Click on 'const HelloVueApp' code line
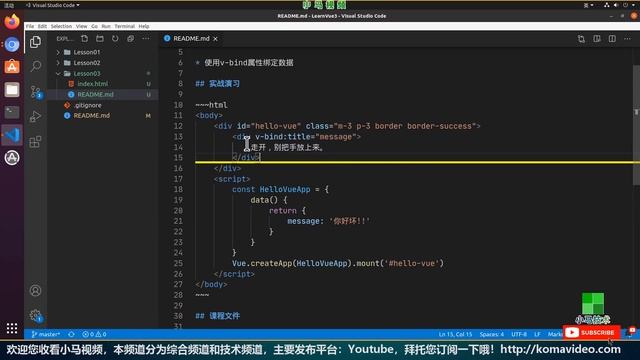The width and height of the screenshot is (640, 360). pos(280,189)
